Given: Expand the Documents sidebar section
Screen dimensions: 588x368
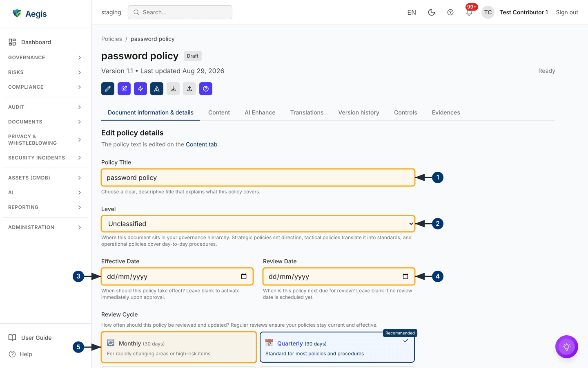Looking at the screenshot, I should [45, 122].
